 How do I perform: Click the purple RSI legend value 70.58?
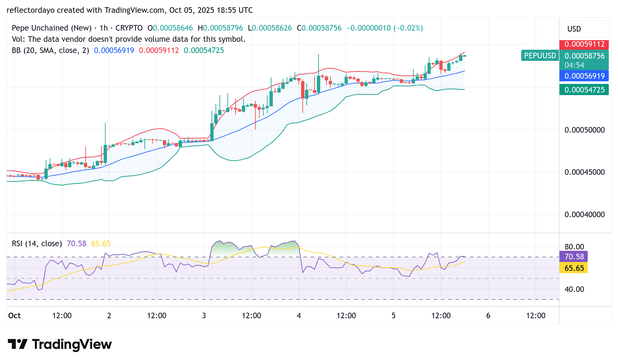pyautogui.click(x=76, y=244)
